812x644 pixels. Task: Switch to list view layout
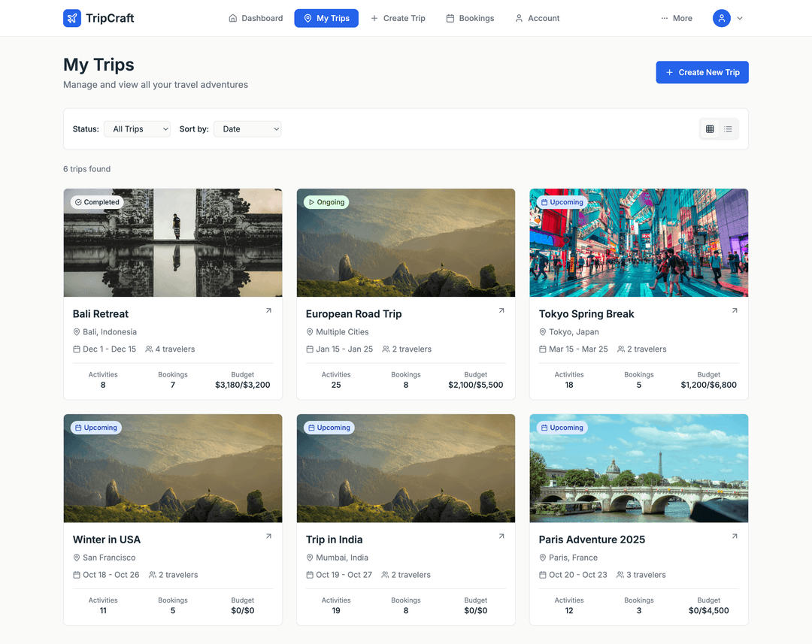[729, 128]
